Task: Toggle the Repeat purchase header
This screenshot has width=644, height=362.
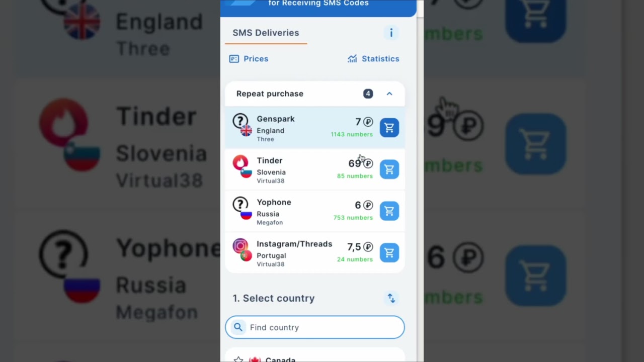Action: tap(315, 94)
